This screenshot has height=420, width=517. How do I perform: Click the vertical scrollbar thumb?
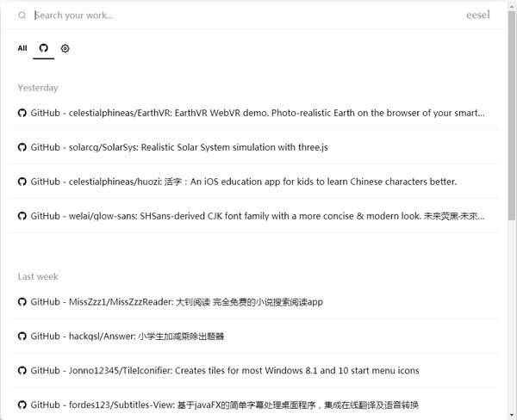point(512,115)
